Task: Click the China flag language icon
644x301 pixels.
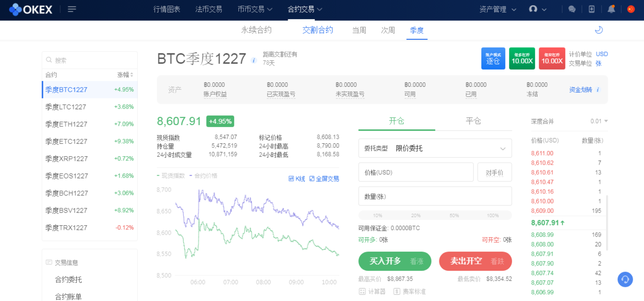Action: tap(631, 9)
